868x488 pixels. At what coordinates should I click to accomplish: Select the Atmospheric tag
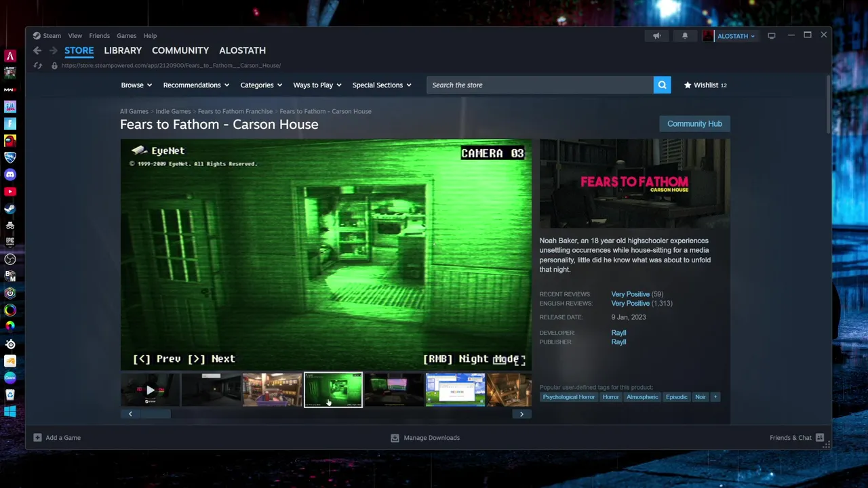click(642, 397)
